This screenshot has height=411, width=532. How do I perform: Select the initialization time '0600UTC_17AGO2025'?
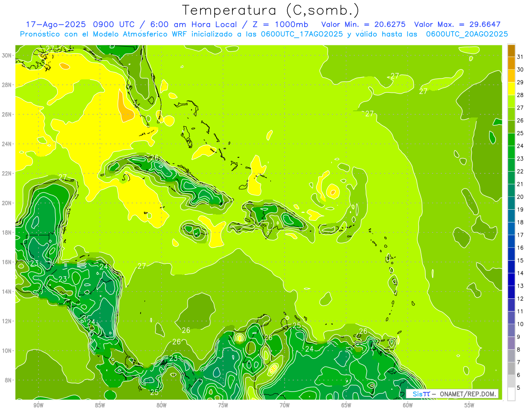[x=302, y=34]
